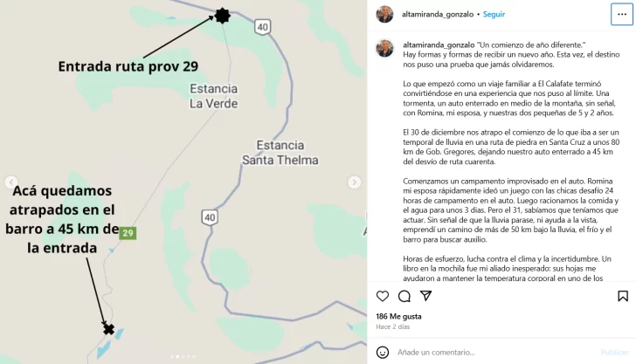Image resolution: width=636 pixels, height=364 pixels.
Task: Go to next carousel image arrow
Action: [x=354, y=182]
